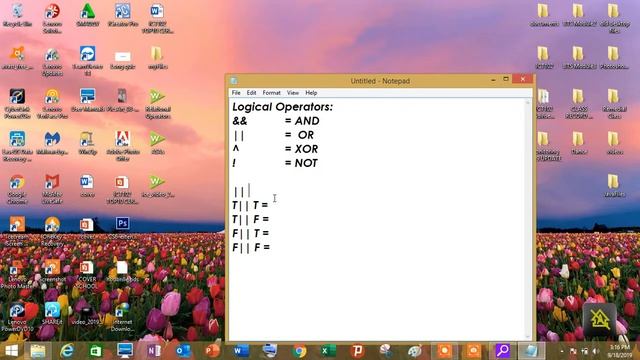Open OneNote from the taskbar

[154, 351]
